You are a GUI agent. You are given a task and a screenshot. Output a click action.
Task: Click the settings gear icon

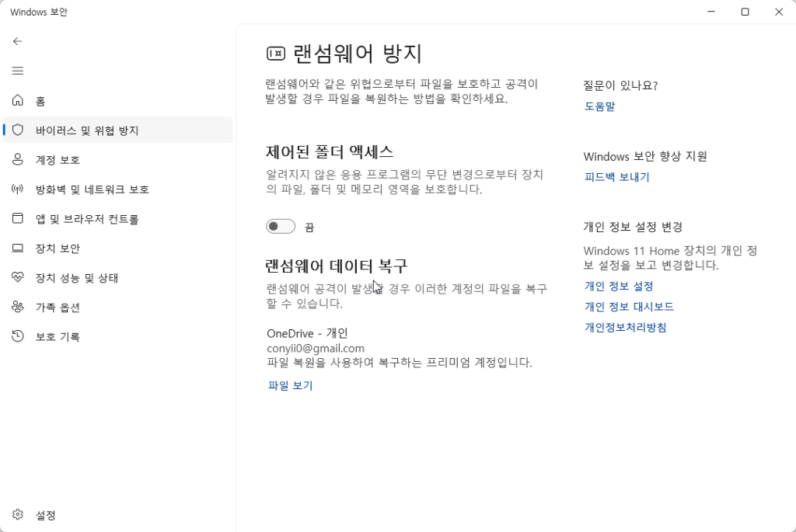point(18,515)
